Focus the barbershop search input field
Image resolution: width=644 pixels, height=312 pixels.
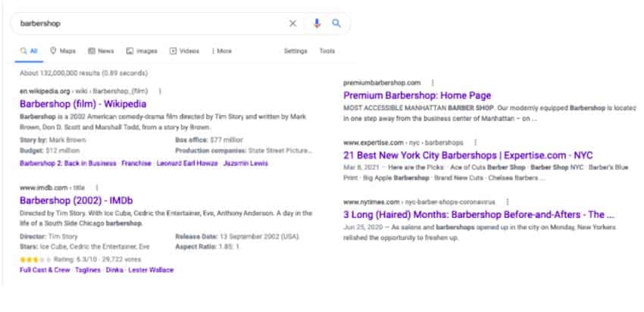(152, 23)
